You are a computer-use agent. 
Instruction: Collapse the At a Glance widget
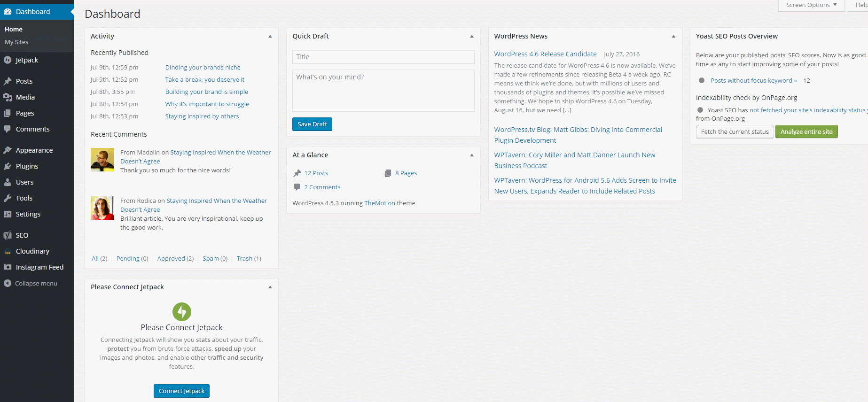point(472,155)
